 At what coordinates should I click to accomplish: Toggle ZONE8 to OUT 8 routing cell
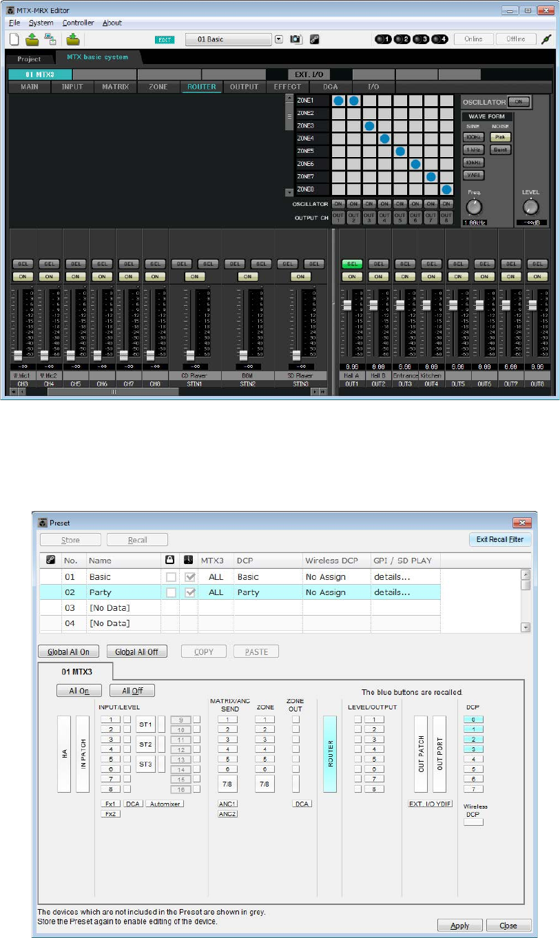point(446,189)
